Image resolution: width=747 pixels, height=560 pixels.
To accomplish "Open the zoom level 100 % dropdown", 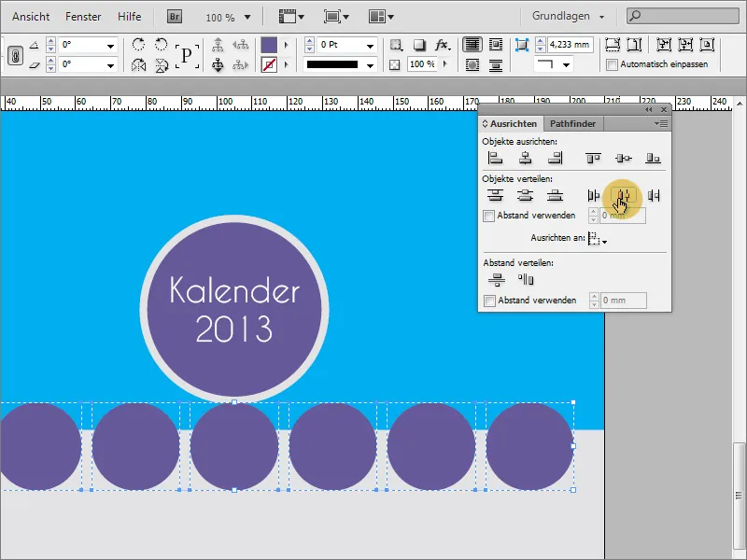I will (247, 17).
